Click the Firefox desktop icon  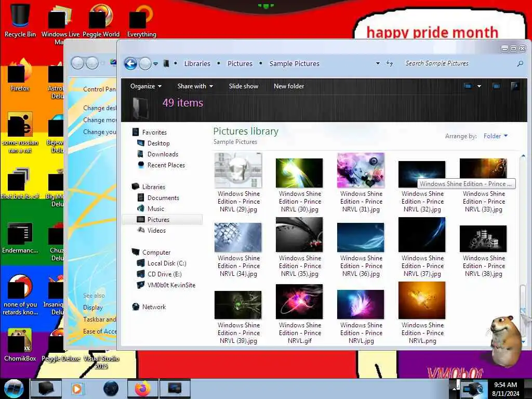pyautogui.click(x=20, y=75)
